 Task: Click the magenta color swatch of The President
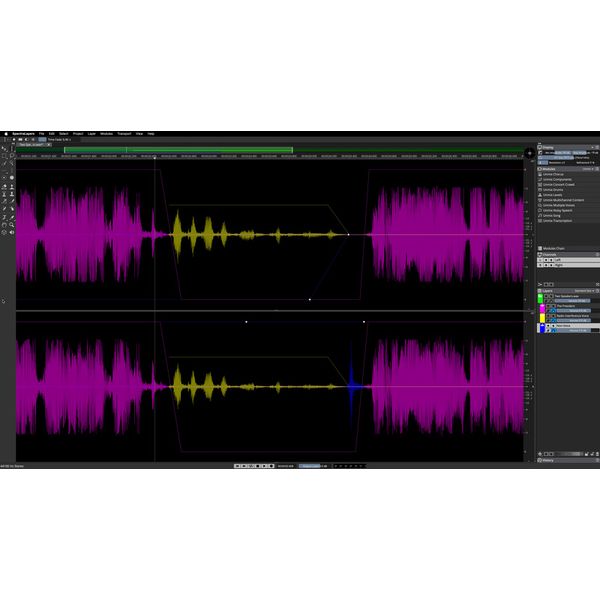click(542, 308)
